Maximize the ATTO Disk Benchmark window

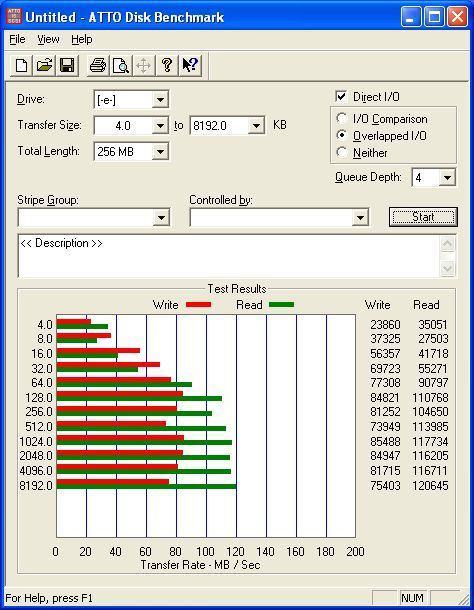(434, 17)
